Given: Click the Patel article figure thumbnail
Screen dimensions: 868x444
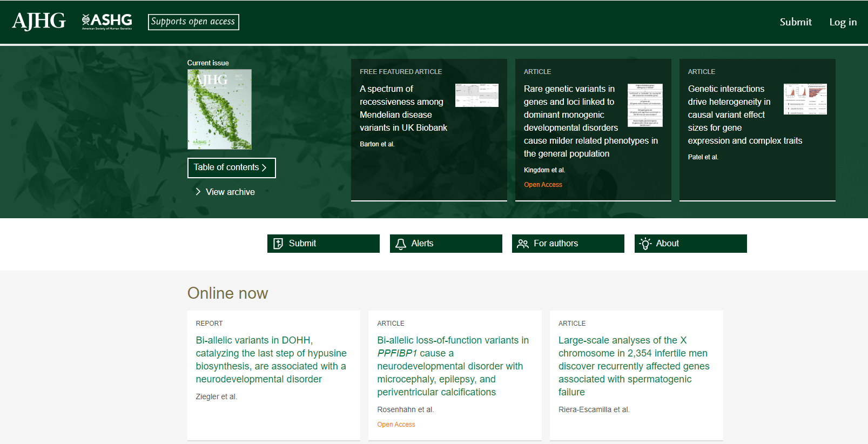Looking at the screenshot, I should pos(805,99).
